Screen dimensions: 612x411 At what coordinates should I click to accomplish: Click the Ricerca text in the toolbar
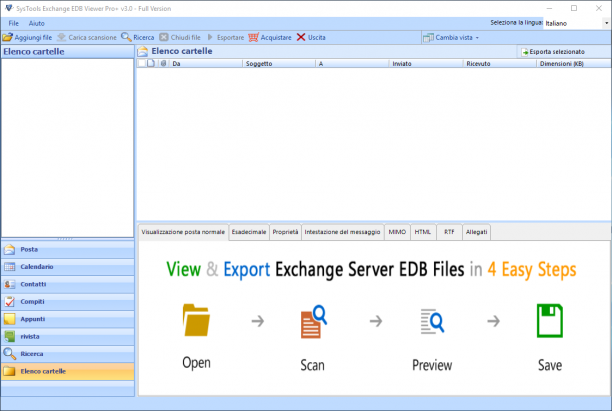tap(144, 37)
